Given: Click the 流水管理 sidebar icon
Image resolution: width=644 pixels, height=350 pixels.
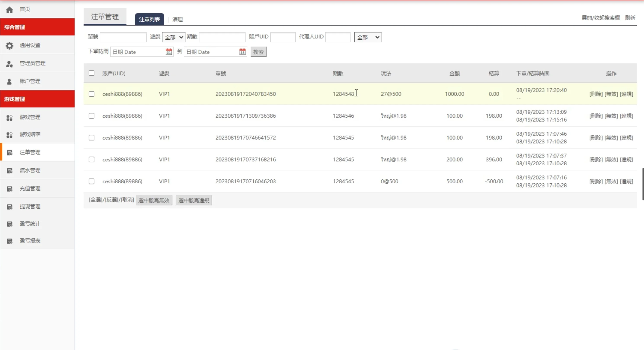Looking at the screenshot, I should (x=10, y=171).
